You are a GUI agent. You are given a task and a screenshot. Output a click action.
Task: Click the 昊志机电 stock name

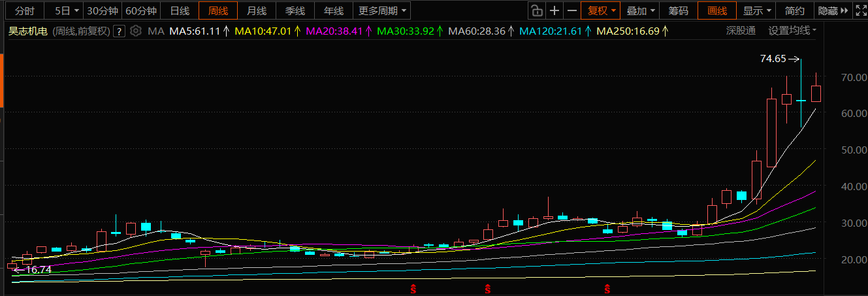(x=29, y=31)
